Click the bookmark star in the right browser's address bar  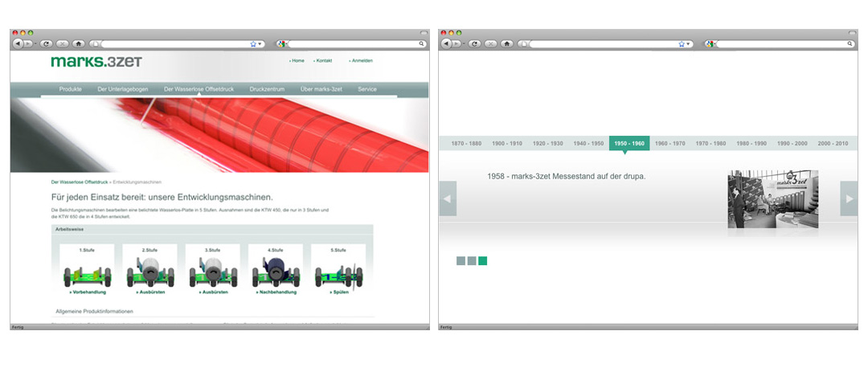coord(682,43)
